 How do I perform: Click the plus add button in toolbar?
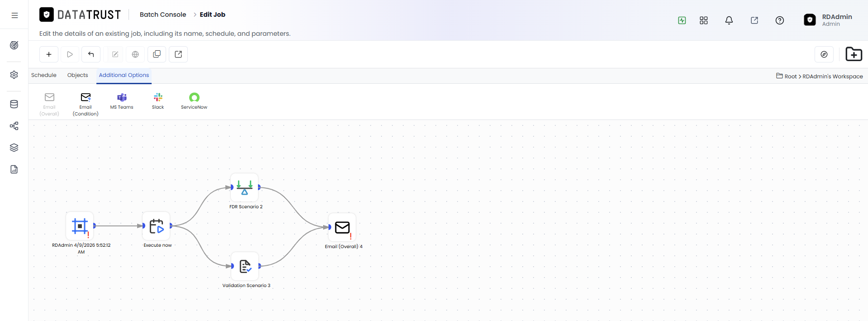click(x=49, y=54)
